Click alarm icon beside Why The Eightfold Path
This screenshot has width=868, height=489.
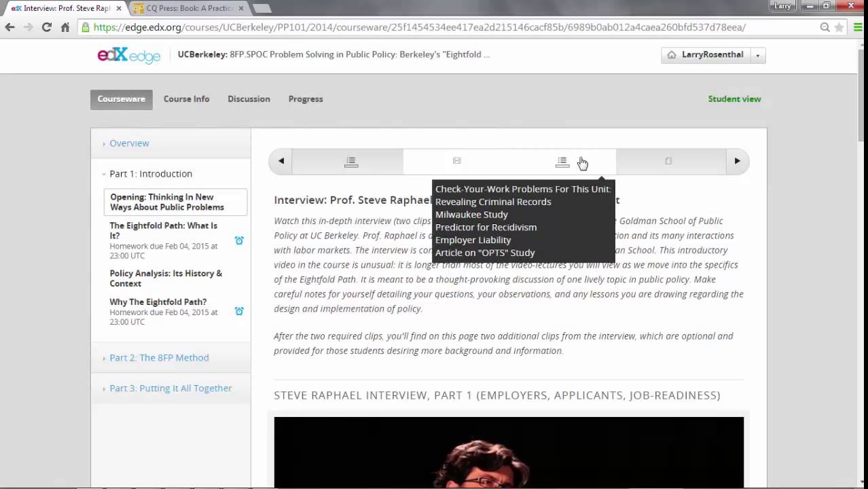[239, 311]
